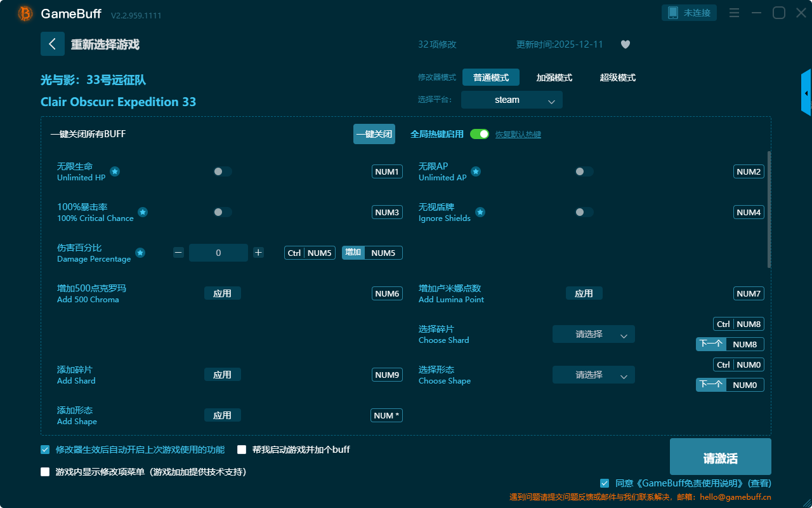
Task: Select the 超级模式 mode tab
Action: click(617, 77)
